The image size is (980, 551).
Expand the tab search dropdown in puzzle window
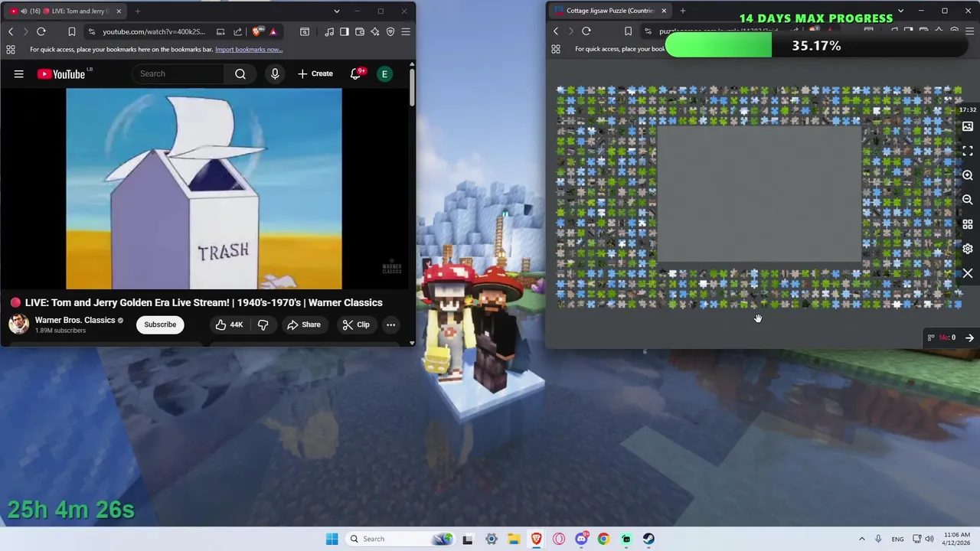coord(900,11)
